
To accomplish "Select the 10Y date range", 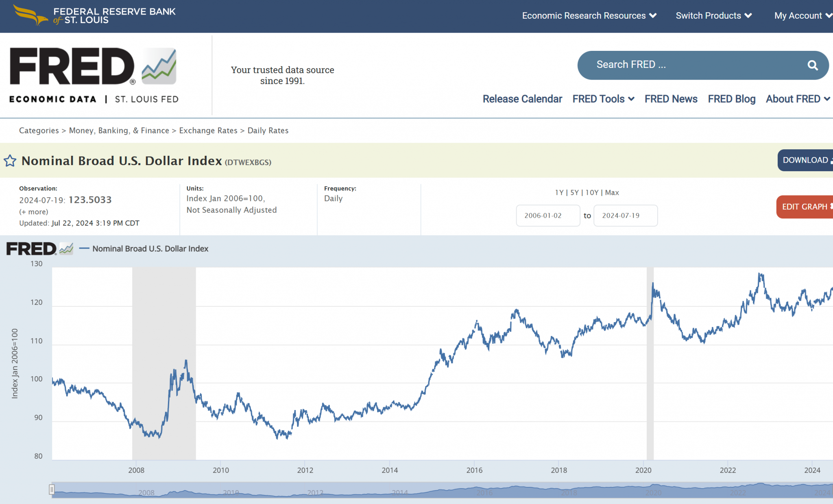I will tap(592, 192).
